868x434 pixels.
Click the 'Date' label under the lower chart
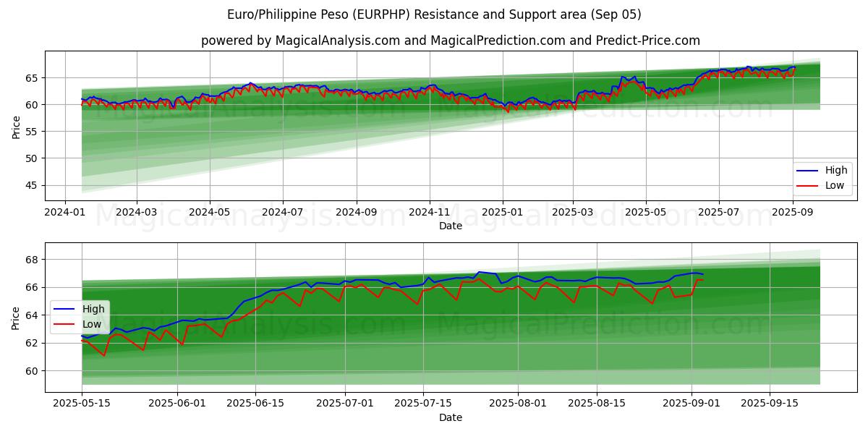click(x=451, y=417)
